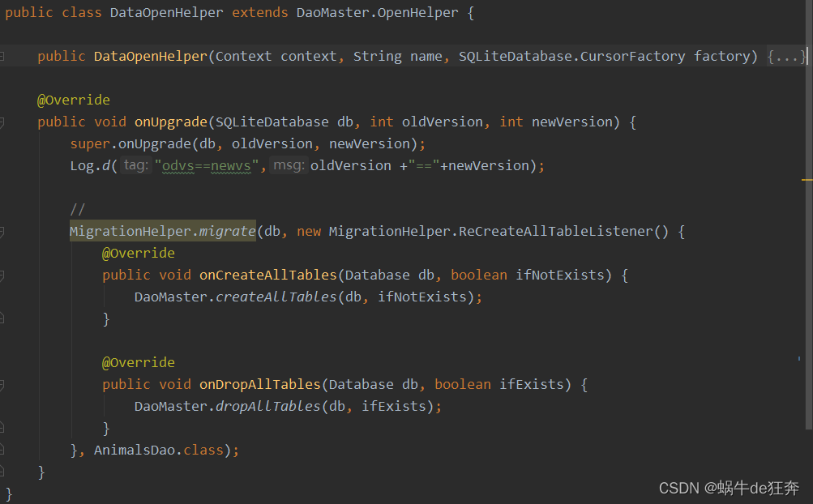Image resolution: width=813 pixels, height=504 pixels.
Task: Click the super.onUpgrade call's method name
Action: coord(155,144)
